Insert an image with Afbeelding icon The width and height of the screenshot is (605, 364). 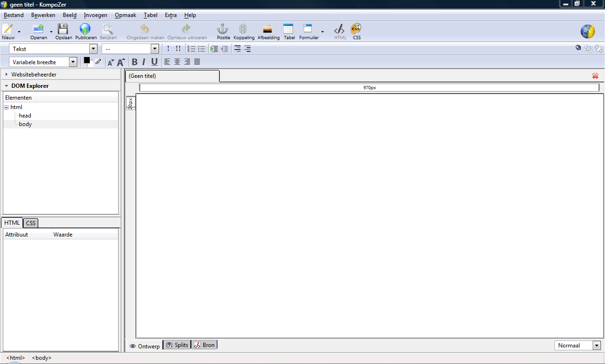click(268, 32)
